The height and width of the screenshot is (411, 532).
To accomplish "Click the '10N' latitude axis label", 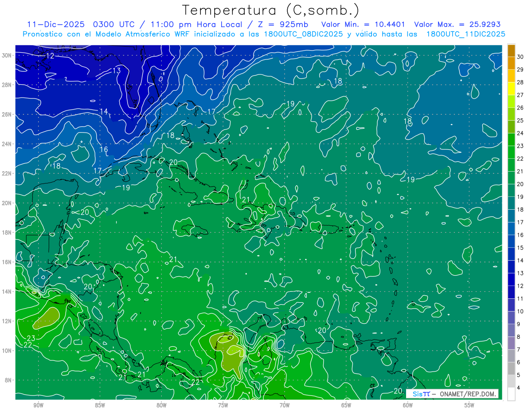I will click(7, 351).
